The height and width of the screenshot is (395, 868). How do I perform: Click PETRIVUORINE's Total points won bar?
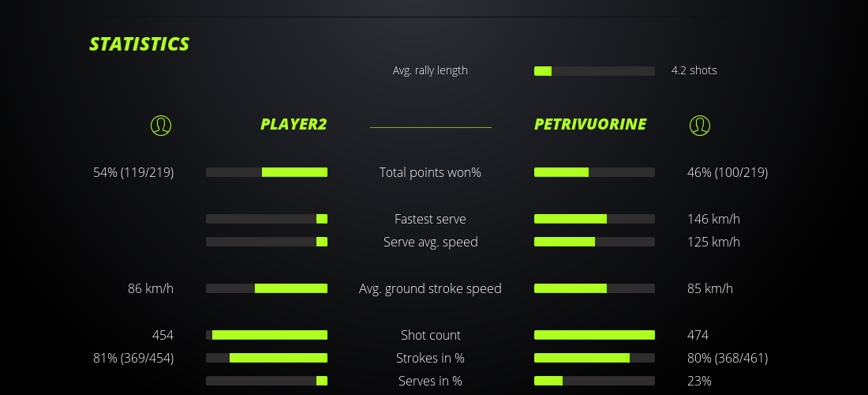tap(594, 172)
